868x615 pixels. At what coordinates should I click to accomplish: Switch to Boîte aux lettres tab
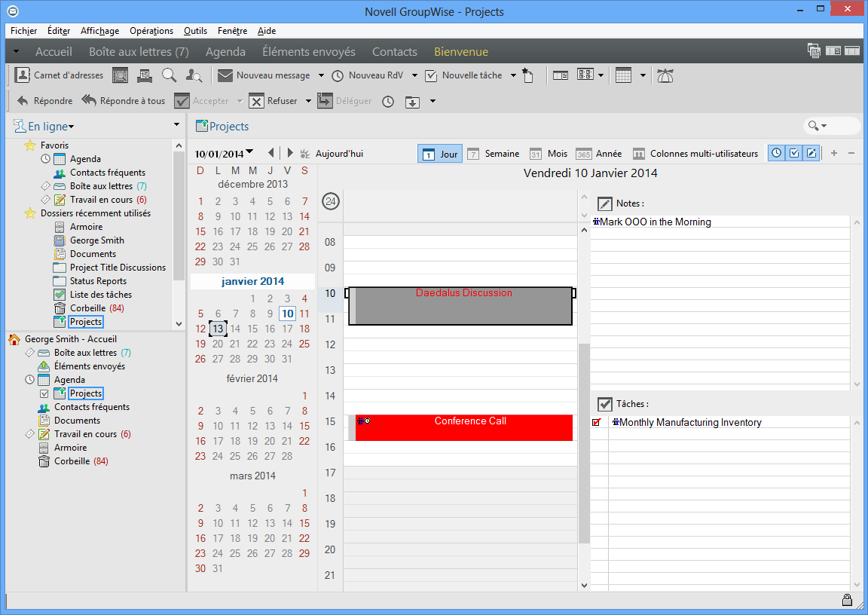(x=139, y=51)
